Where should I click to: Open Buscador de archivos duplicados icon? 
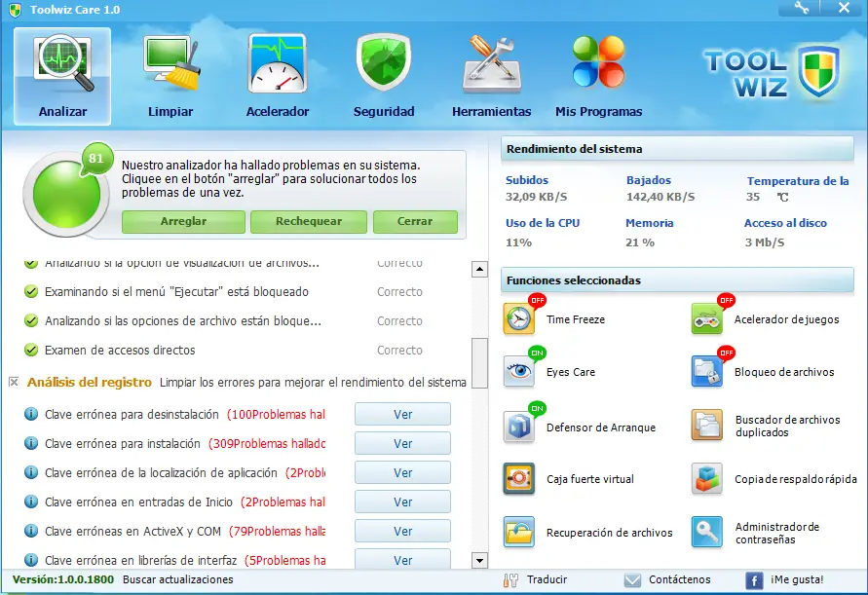tap(707, 426)
